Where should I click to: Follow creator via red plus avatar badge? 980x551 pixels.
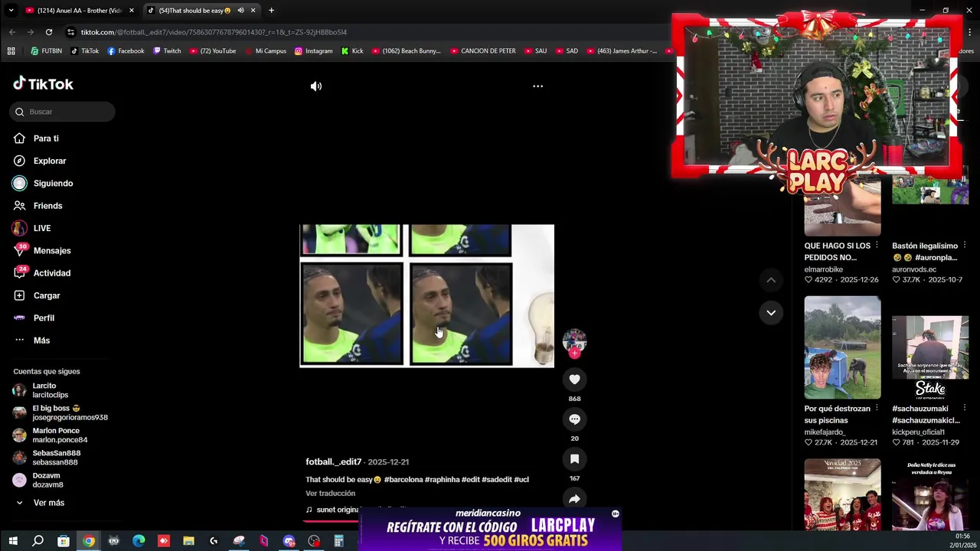point(574,354)
